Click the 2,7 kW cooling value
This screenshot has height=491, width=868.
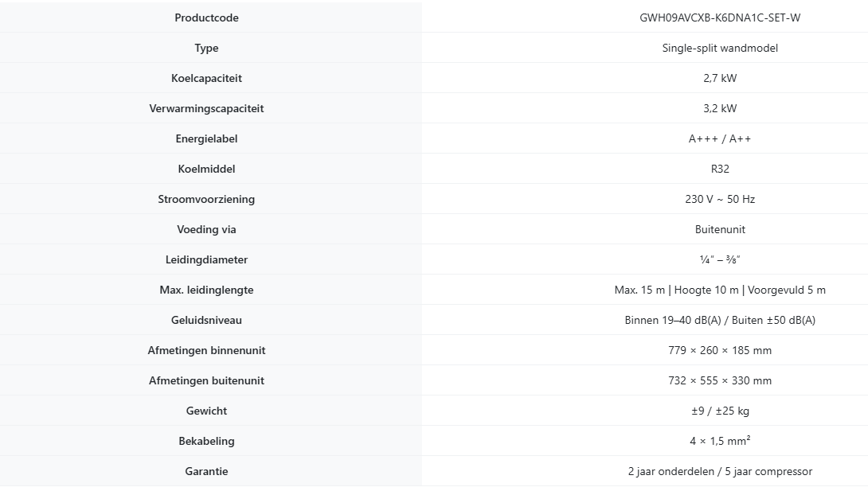point(720,78)
